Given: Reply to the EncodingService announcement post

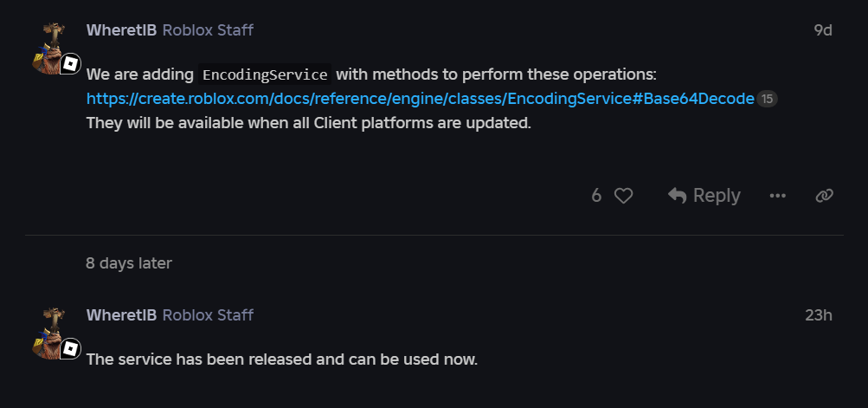Looking at the screenshot, I should [x=704, y=196].
